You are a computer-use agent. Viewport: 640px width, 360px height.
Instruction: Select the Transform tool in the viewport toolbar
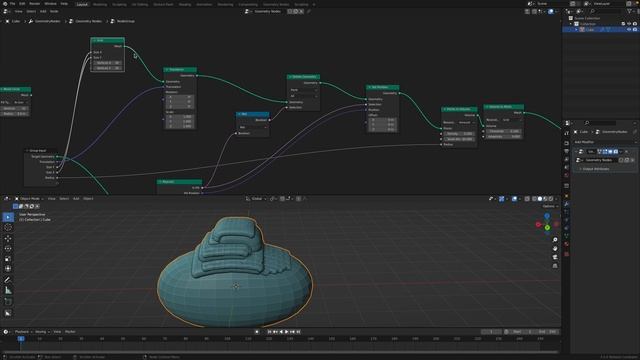tap(8, 269)
